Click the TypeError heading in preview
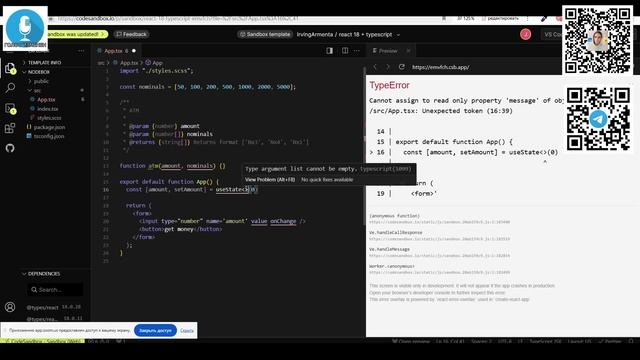 389,85
